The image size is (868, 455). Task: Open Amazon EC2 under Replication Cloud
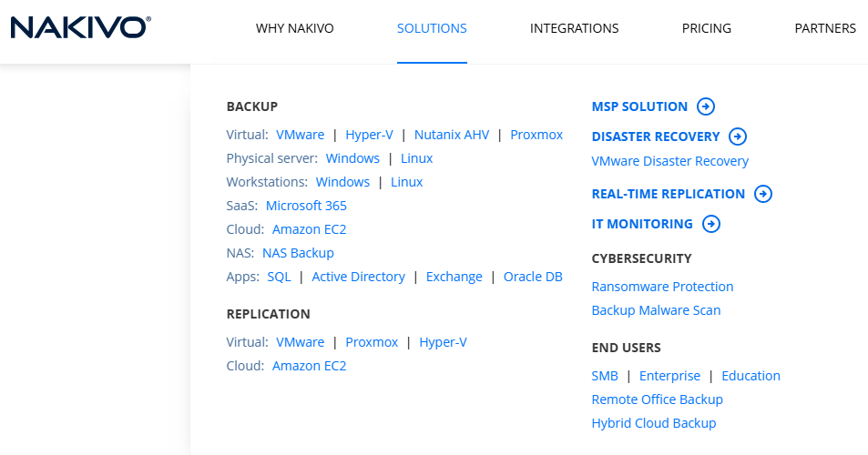pos(310,366)
